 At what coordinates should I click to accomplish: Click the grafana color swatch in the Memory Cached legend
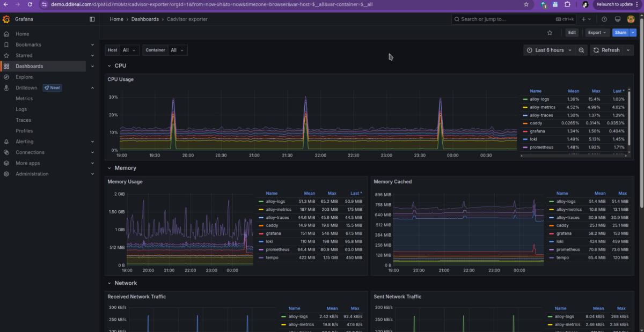552,233
